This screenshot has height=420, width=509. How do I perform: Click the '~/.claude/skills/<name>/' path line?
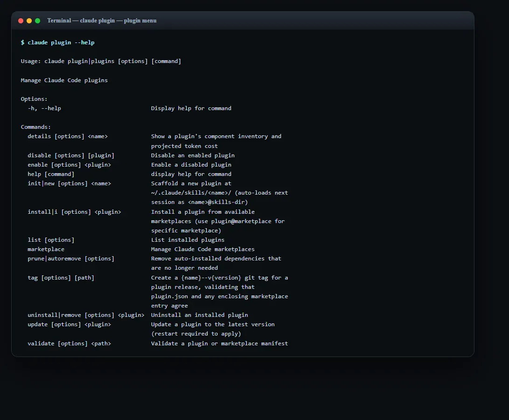coord(219,193)
